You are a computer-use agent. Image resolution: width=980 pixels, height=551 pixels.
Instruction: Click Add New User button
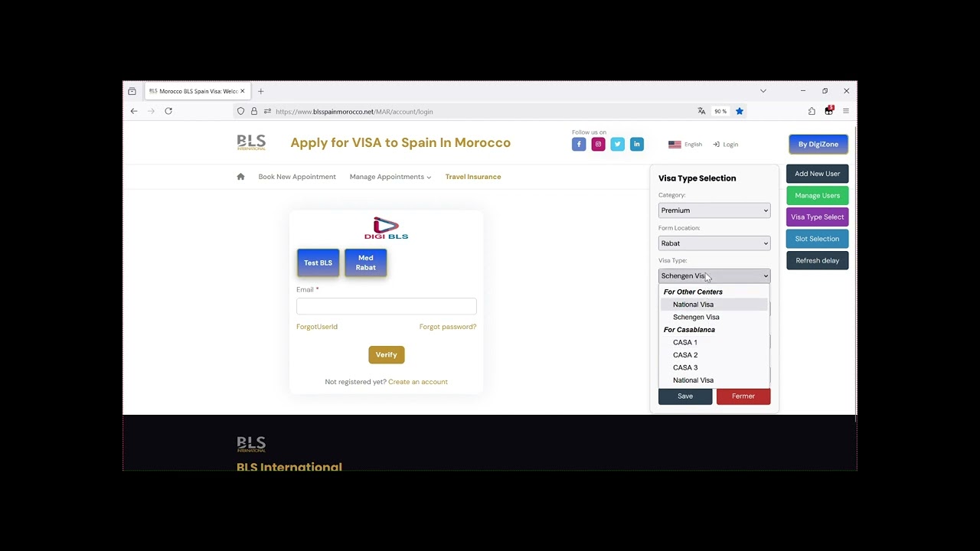point(817,174)
